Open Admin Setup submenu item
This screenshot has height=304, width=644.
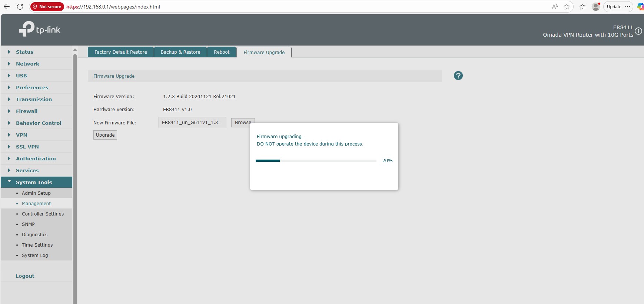(x=36, y=193)
